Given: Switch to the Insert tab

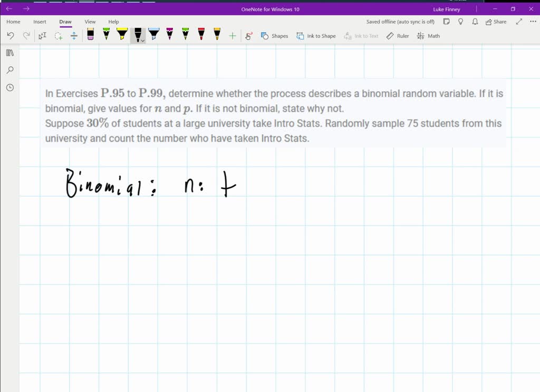Looking at the screenshot, I should coord(40,22).
